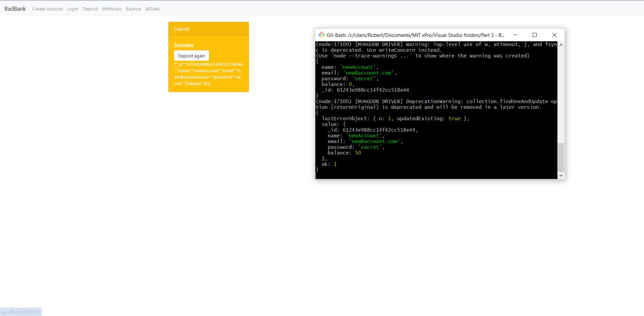Click the localhost:3000 status link
644x316 pixels.
click(20, 312)
